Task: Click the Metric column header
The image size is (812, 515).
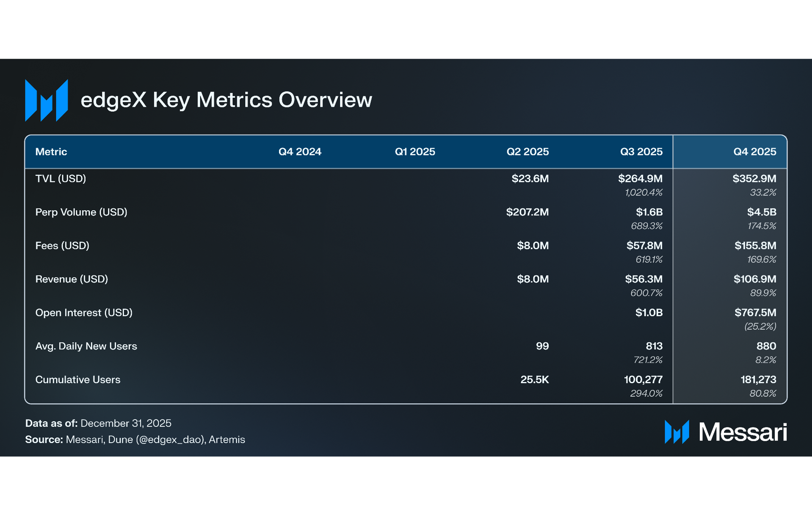Action: coord(51,152)
